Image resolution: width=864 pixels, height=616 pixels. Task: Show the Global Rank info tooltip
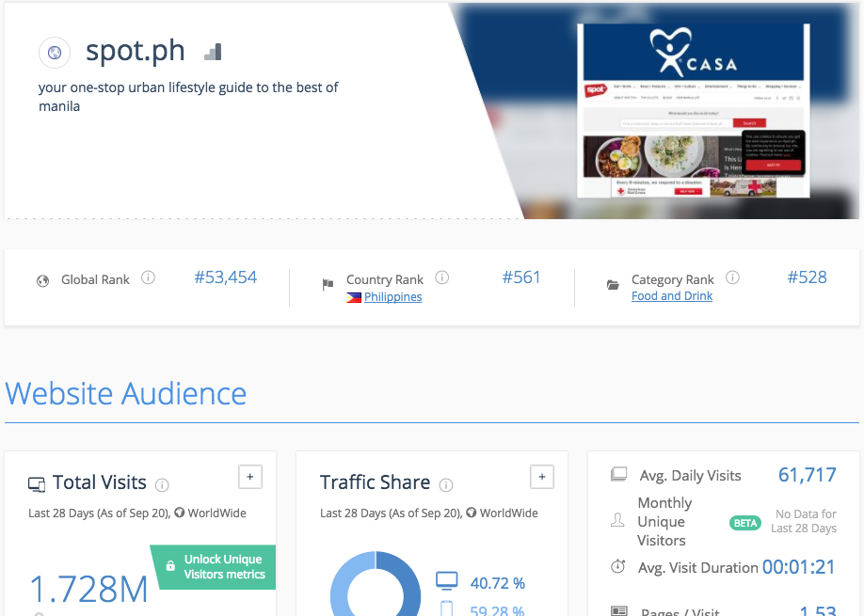pyautogui.click(x=148, y=277)
